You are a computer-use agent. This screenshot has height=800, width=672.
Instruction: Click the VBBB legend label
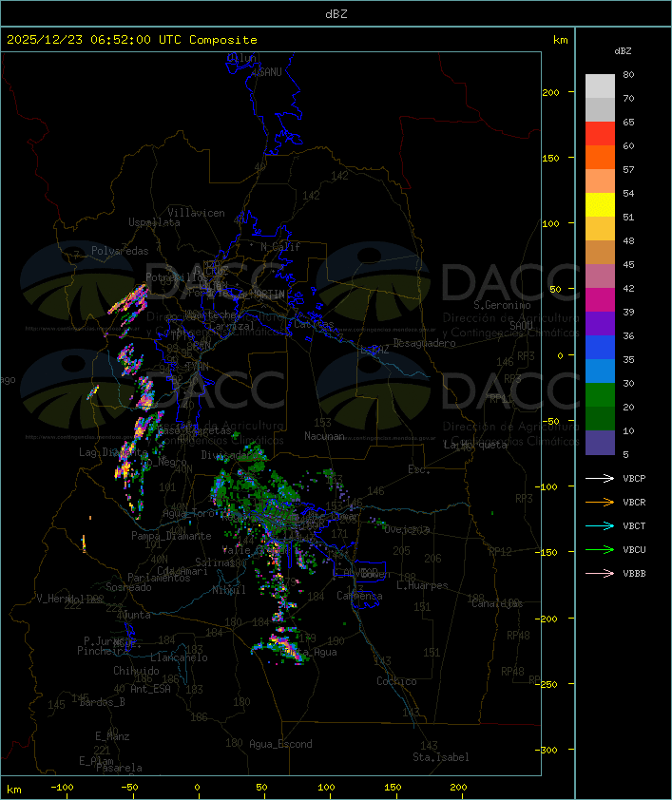pos(634,574)
